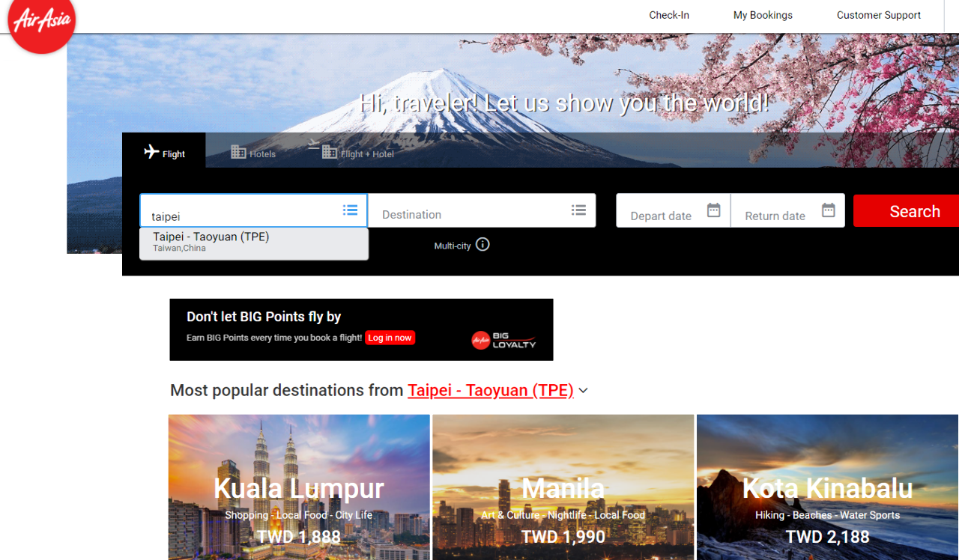The width and height of the screenshot is (959, 560).
Task: Open the Kuala Lumpur destination card
Action: click(299, 487)
